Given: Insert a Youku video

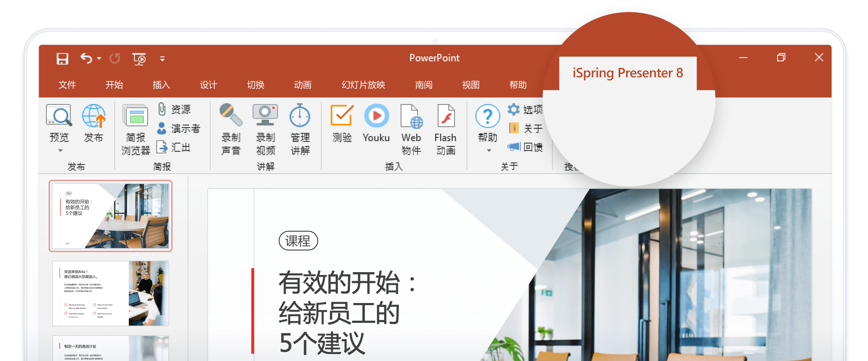Looking at the screenshot, I should tap(376, 123).
